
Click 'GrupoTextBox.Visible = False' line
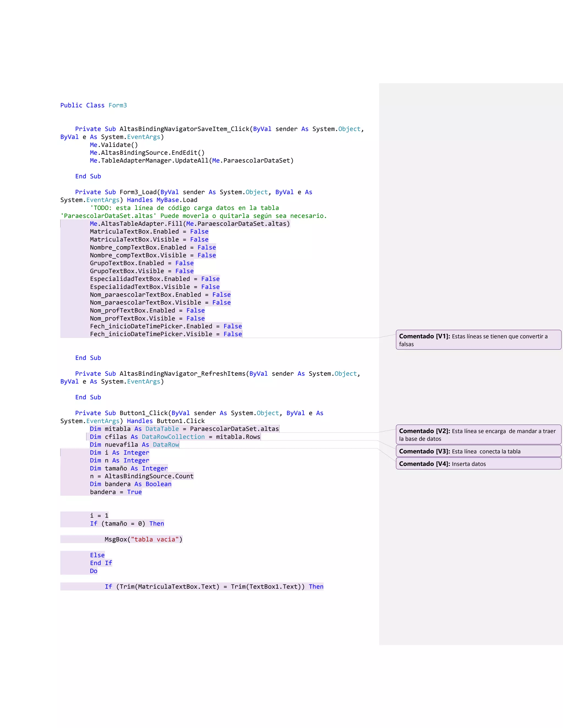142,271
